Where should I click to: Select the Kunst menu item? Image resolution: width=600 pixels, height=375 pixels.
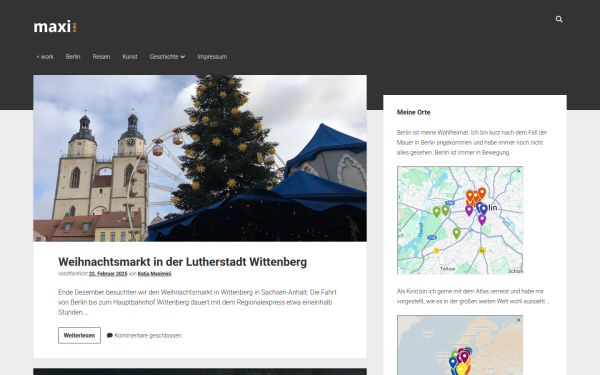click(x=130, y=57)
